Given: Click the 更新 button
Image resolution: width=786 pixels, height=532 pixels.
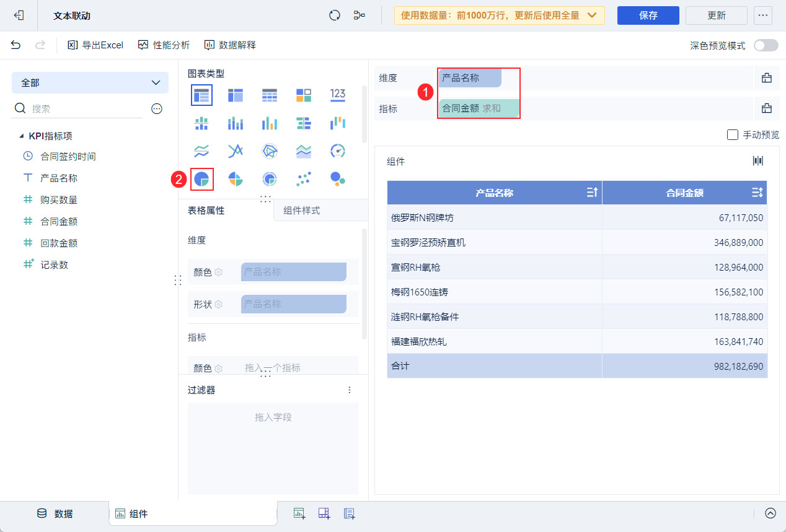Looking at the screenshot, I should 717,15.
